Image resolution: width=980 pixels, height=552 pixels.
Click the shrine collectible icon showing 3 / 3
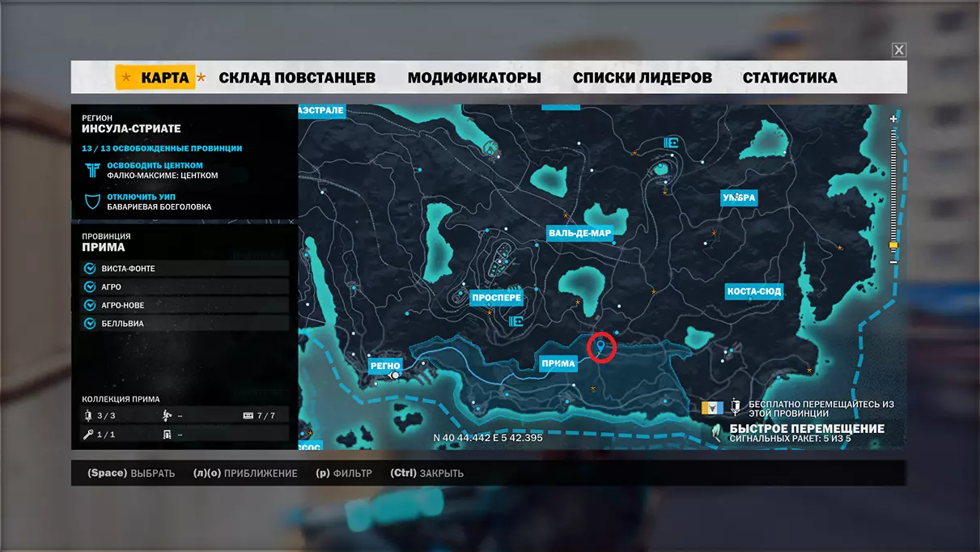pos(88,415)
